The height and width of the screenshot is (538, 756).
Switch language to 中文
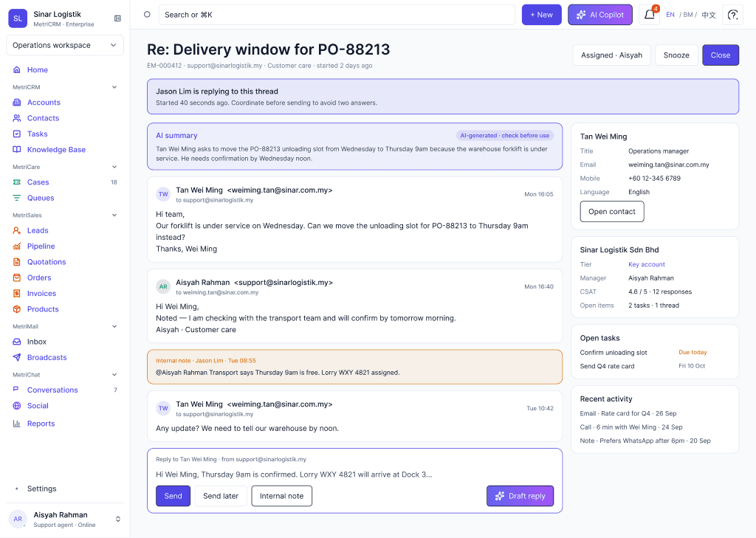pyautogui.click(x=709, y=15)
